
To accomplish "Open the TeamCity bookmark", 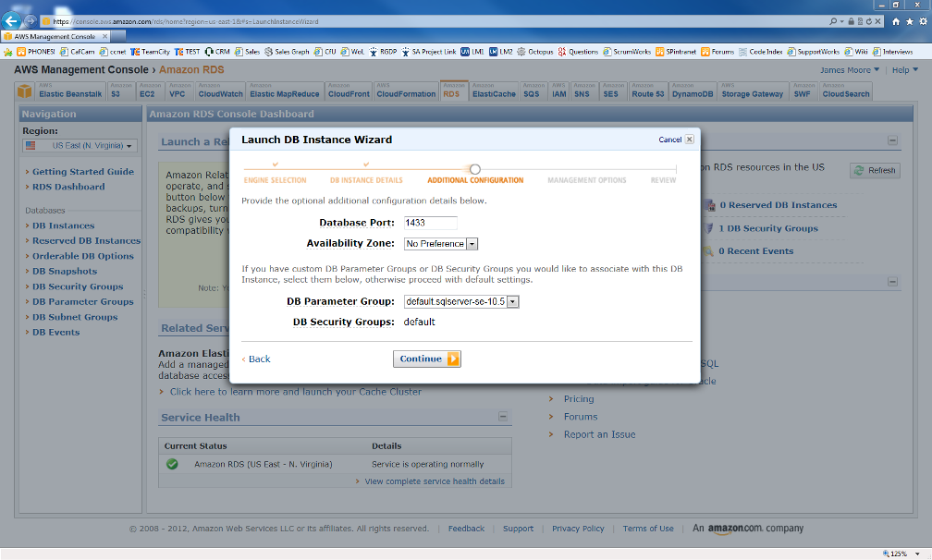I will coord(150,52).
